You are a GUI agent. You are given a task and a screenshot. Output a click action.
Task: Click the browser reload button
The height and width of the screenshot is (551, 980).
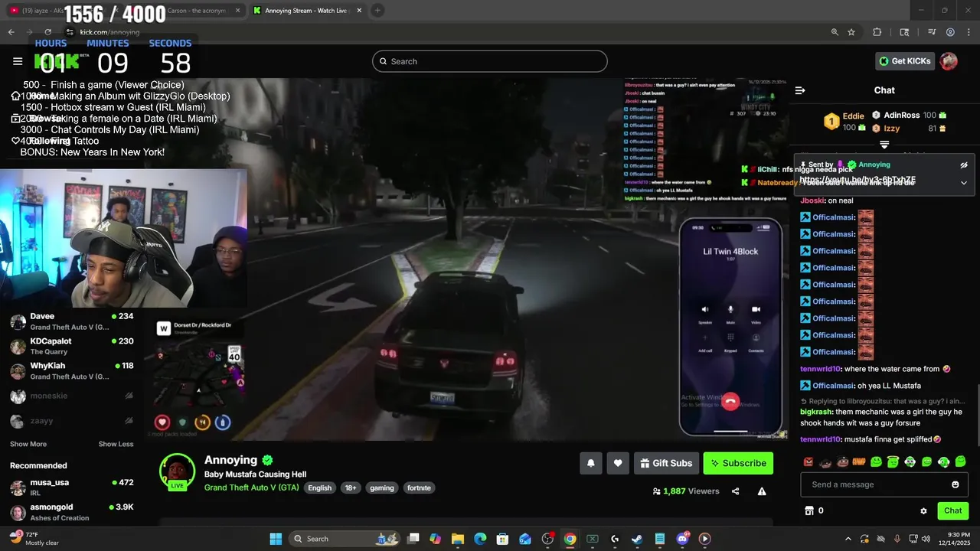click(x=47, y=32)
